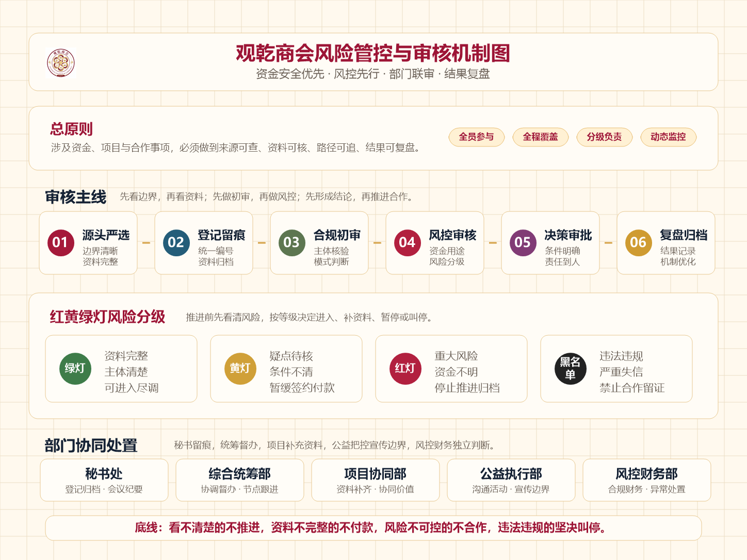Click the 审核主线 section heading
This screenshot has height=560, width=747.
[x=76, y=197]
